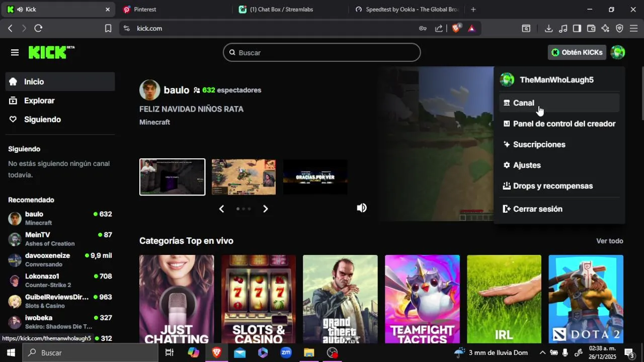Close the Kick browser tab
This screenshot has height=362, width=644.
(x=107, y=10)
